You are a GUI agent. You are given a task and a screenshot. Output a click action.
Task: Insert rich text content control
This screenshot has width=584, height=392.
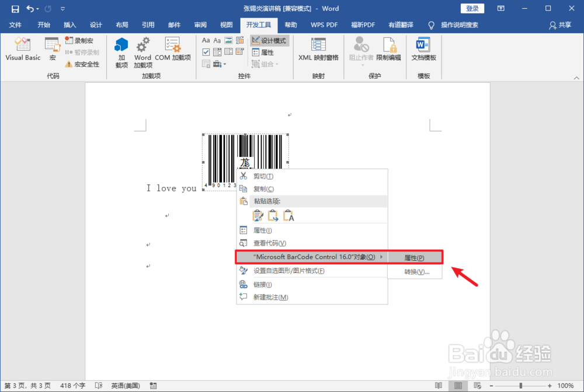[206, 40]
